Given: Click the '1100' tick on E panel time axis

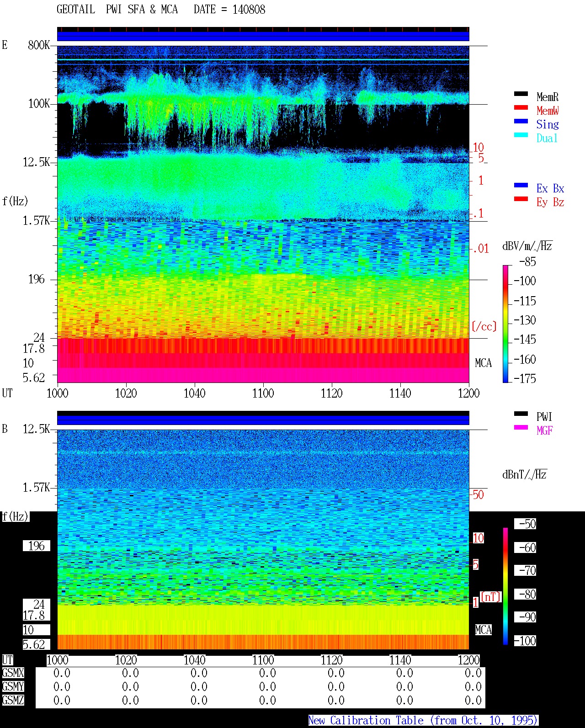Looking at the screenshot, I should (x=263, y=393).
